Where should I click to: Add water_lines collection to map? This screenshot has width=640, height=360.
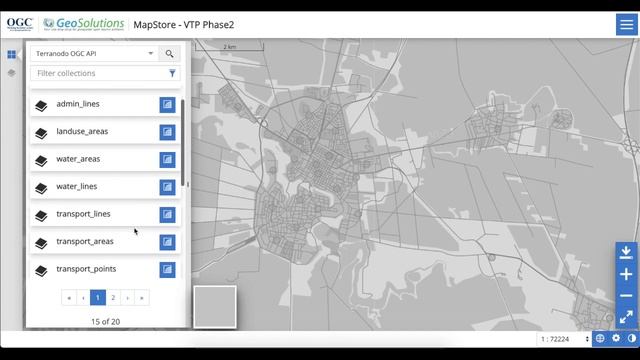pyautogui.click(x=167, y=187)
